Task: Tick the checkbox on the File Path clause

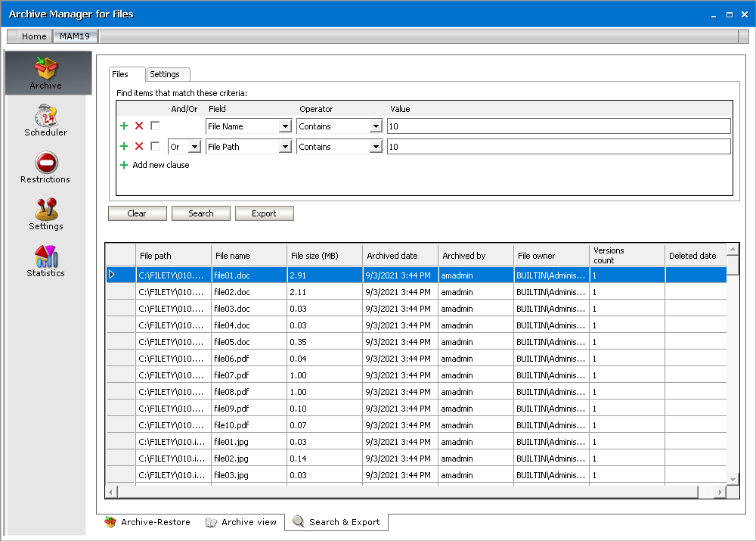Action: pos(155,147)
